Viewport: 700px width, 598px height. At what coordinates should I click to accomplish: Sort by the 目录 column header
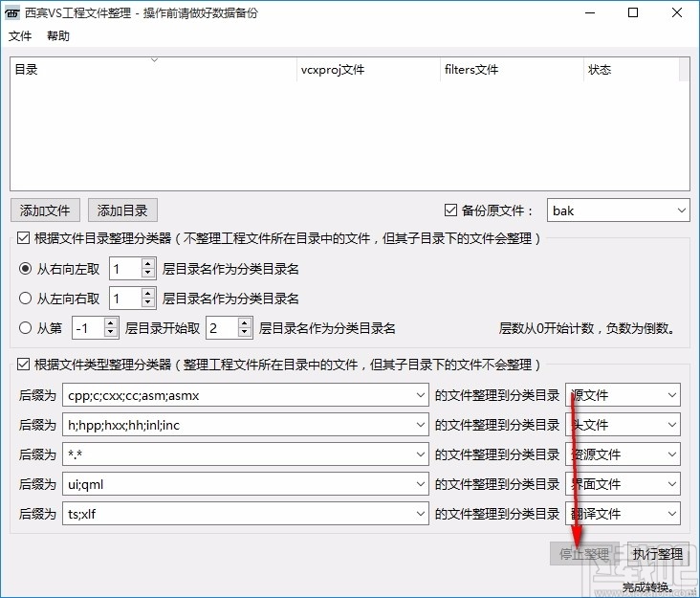click(153, 70)
